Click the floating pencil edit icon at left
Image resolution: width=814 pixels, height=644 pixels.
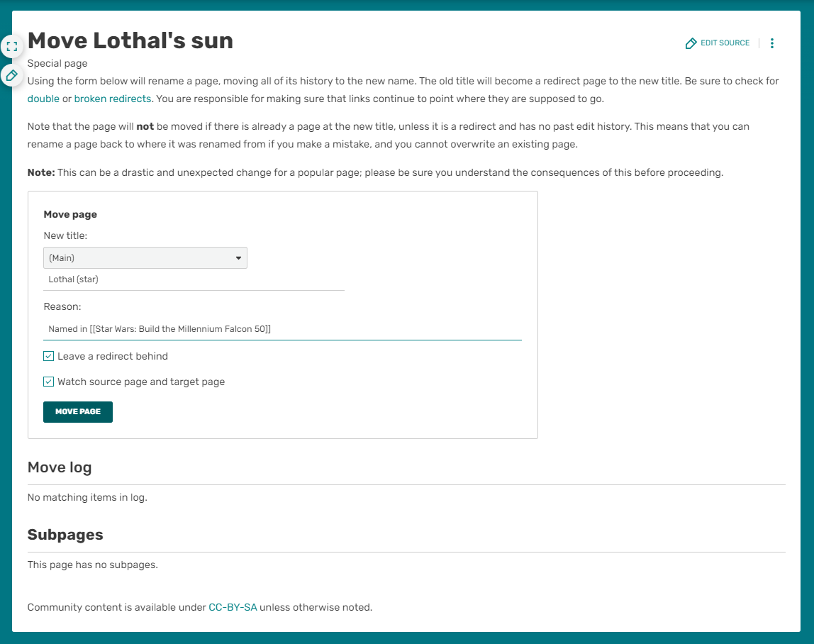click(x=12, y=74)
